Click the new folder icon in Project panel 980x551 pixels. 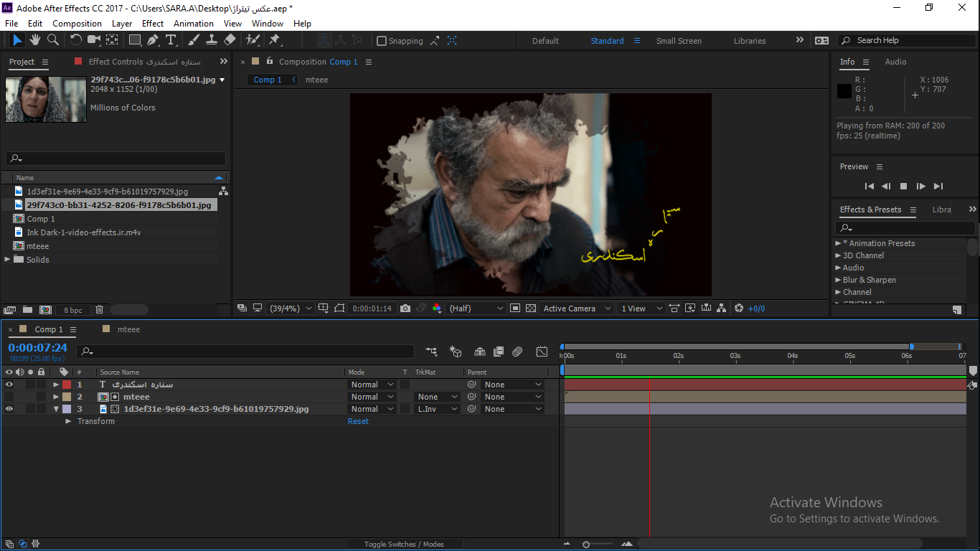[x=27, y=310]
